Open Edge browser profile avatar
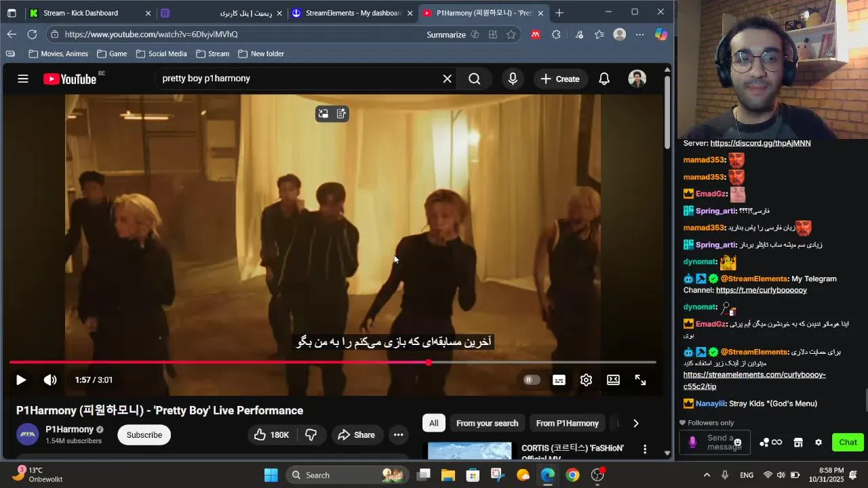 pyautogui.click(x=619, y=35)
